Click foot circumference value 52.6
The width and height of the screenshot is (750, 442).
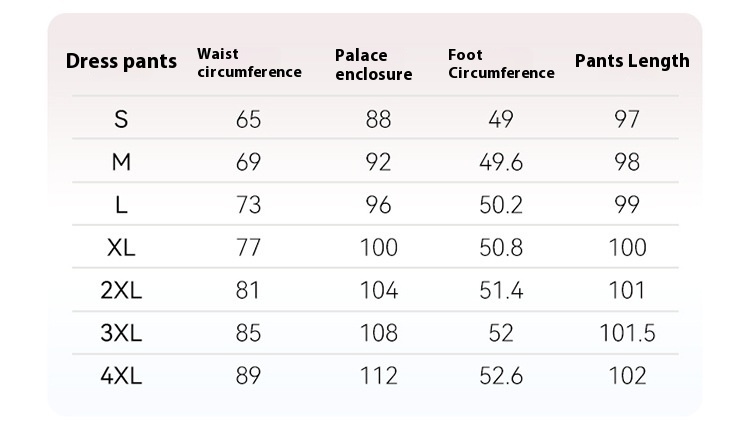point(501,376)
